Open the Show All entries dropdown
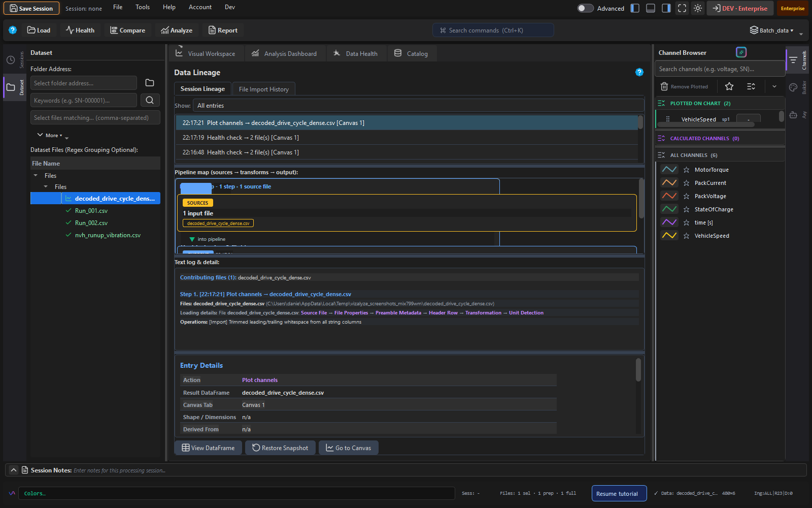 tap(418, 106)
